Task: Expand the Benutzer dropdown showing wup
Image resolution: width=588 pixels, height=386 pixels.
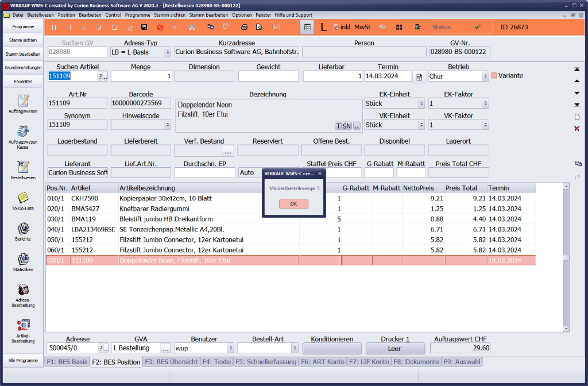Action: [x=231, y=348]
